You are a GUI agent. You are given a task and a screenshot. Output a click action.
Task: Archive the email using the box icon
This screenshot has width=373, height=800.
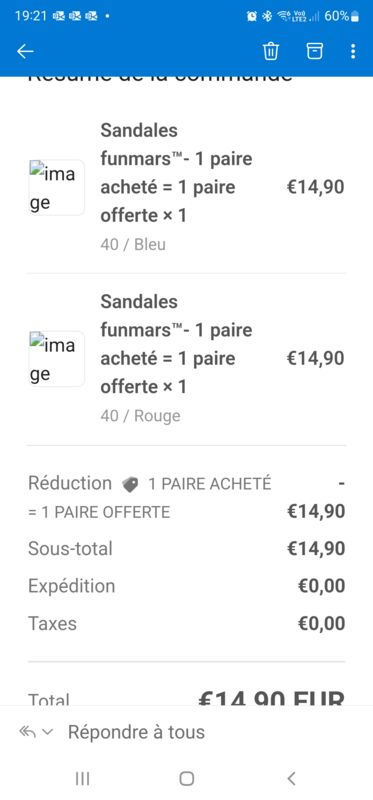coord(314,51)
